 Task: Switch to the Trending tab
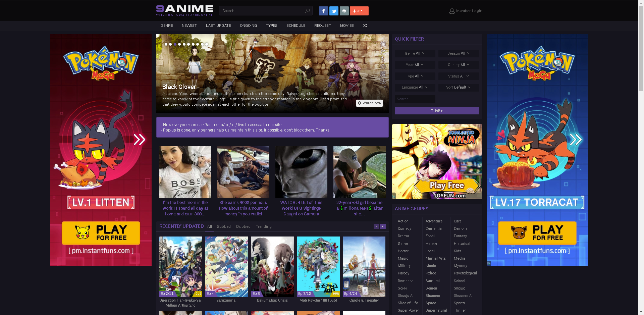[x=264, y=226]
